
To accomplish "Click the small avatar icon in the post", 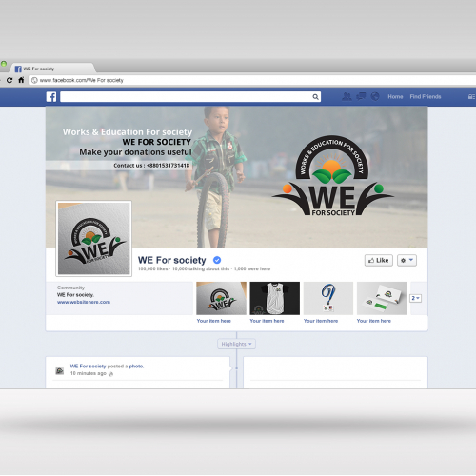I will [60, 370].
